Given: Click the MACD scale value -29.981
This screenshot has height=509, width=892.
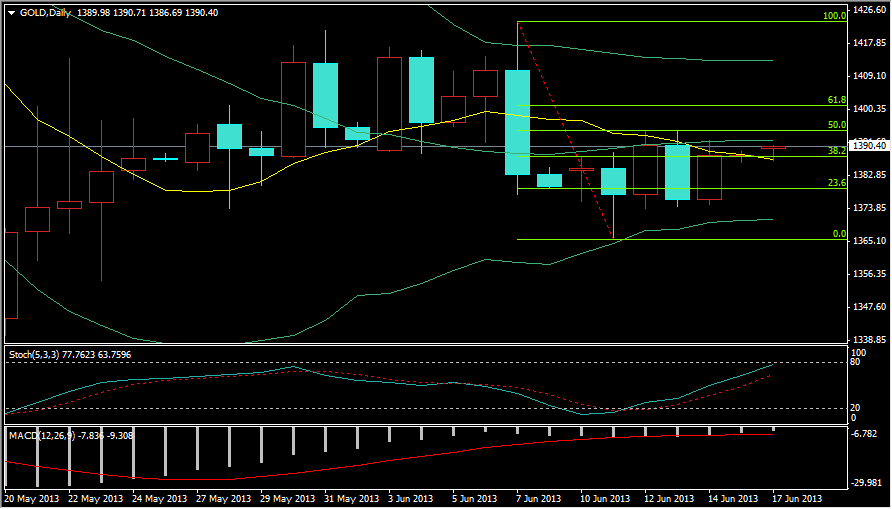Looking at the screenshot, I should [x=866, y=483].
